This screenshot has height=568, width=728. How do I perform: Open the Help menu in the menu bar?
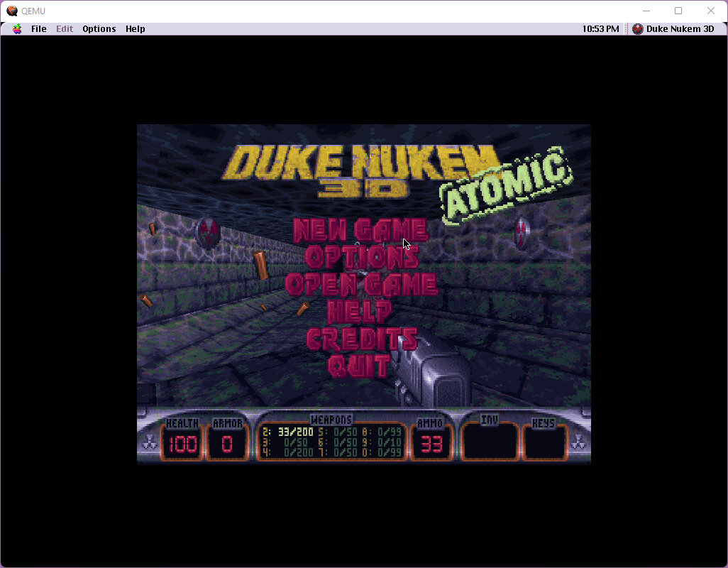tap(136, 29)
